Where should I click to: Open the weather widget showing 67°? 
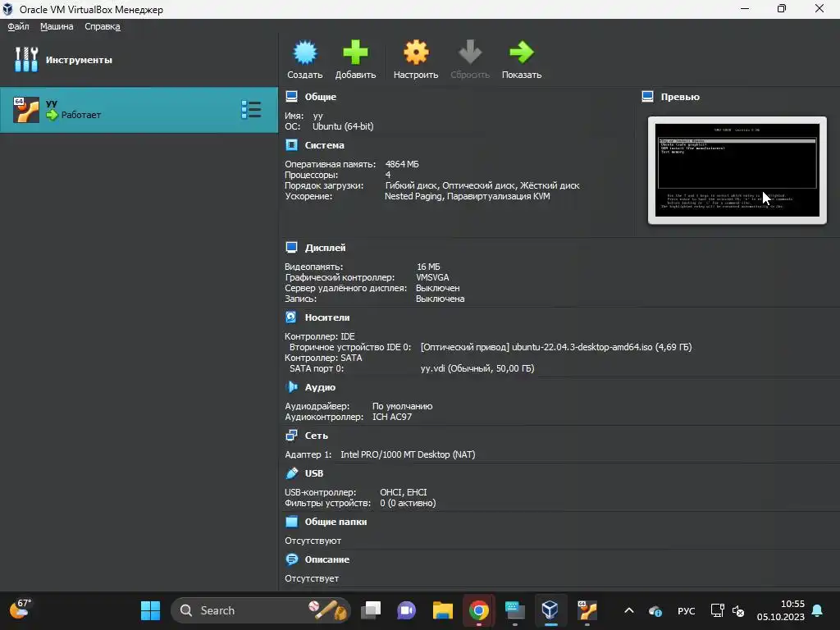[21, 609]
